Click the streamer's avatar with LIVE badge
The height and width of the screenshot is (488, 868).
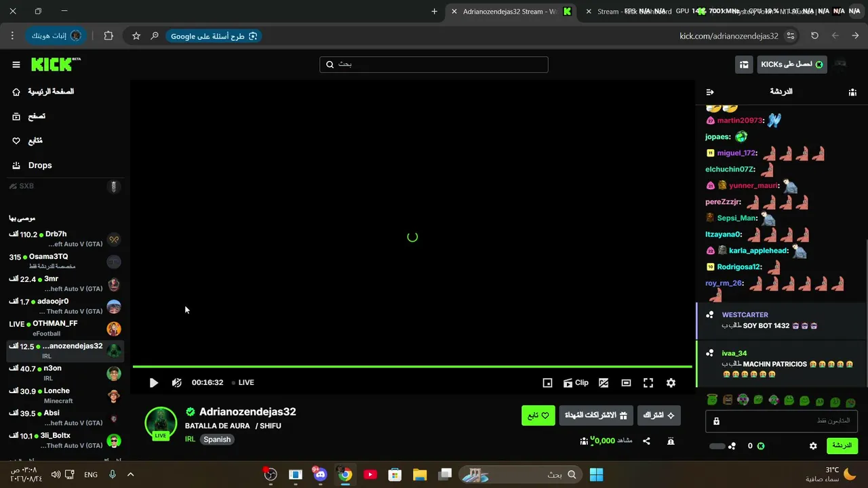pos(161,423)
